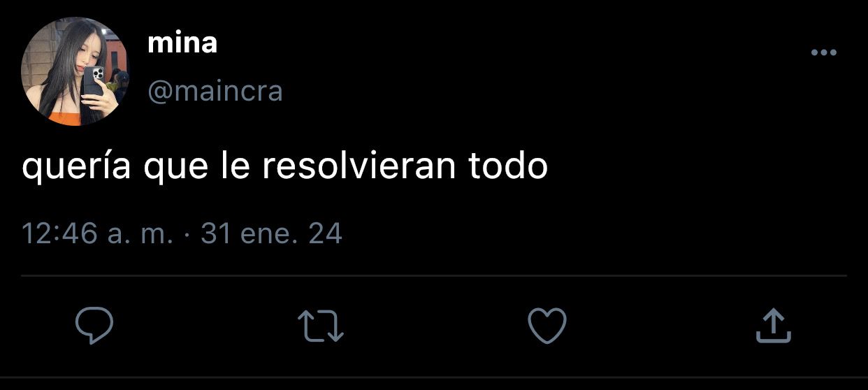This screenshot has height=390, width=868.
Task: Like the tweet with the heart icon
Action: [547, 326]
